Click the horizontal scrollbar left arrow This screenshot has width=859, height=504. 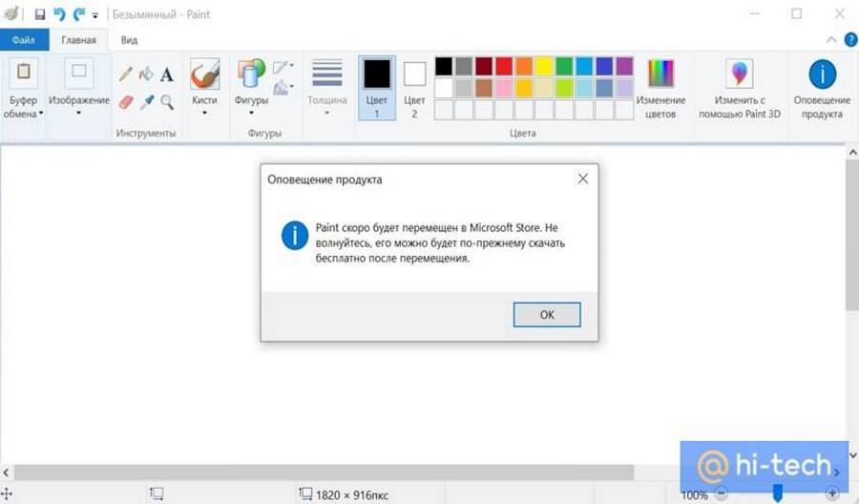point(6,472)
